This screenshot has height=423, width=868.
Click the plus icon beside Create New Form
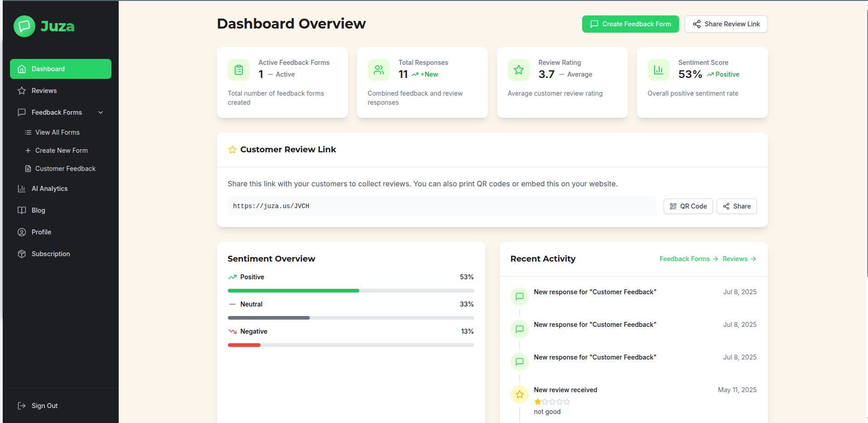coord(28,151)
